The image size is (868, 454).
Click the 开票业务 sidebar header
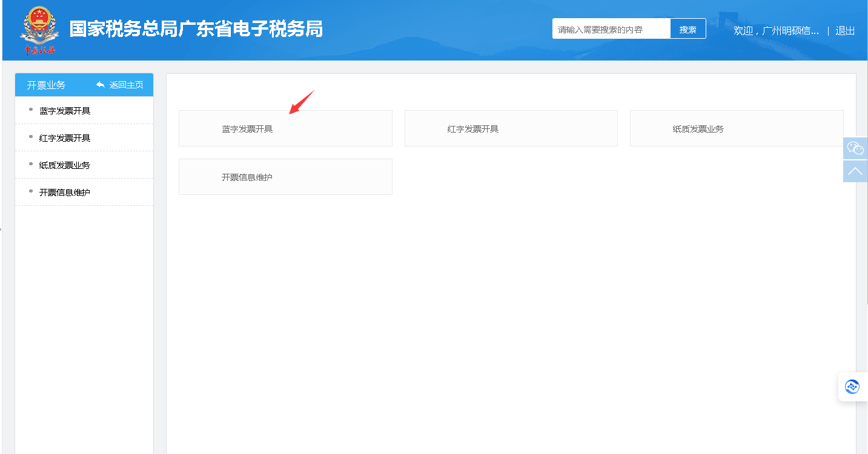point(46,85)
